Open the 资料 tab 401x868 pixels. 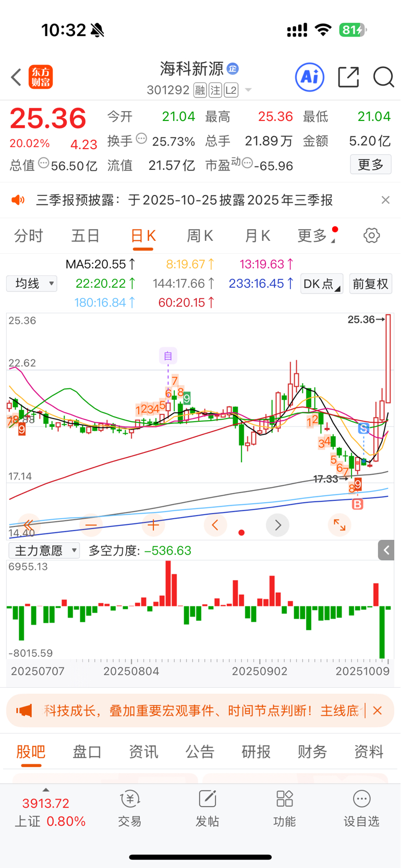coord(369,752)
